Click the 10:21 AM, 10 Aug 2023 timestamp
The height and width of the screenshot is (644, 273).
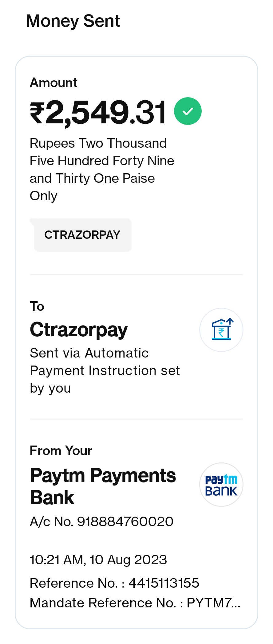[x=98, y=560]
